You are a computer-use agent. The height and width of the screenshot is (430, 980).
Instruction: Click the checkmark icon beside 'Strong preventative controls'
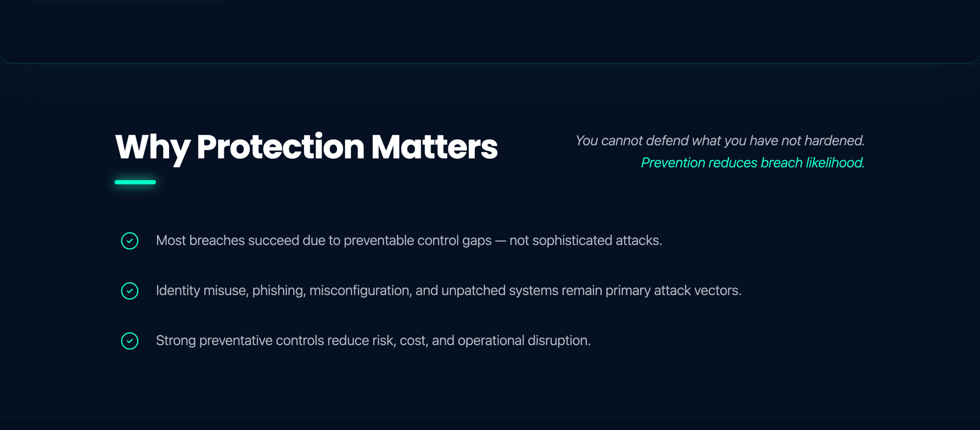(x=130, y=341)
